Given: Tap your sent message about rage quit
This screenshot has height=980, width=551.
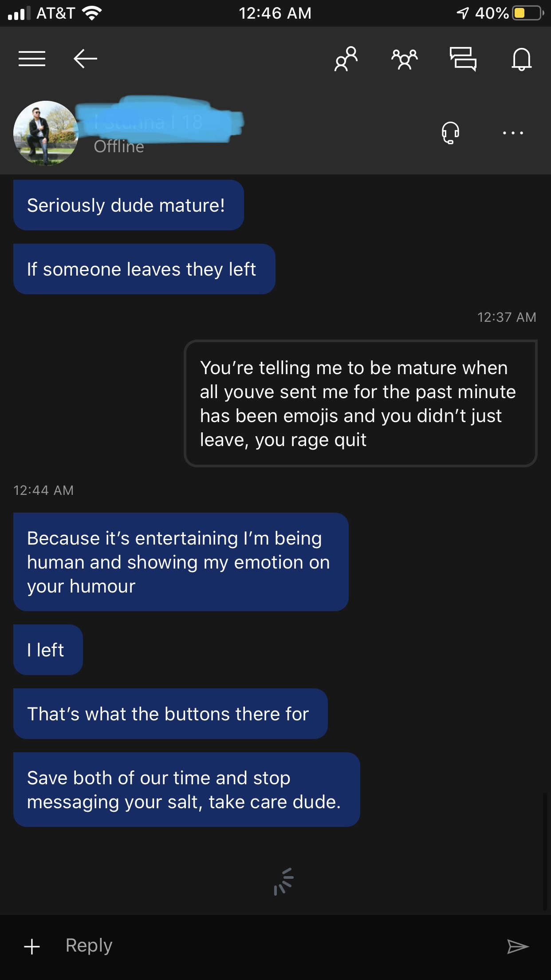Looking at the screenshot, I should 361,403.
